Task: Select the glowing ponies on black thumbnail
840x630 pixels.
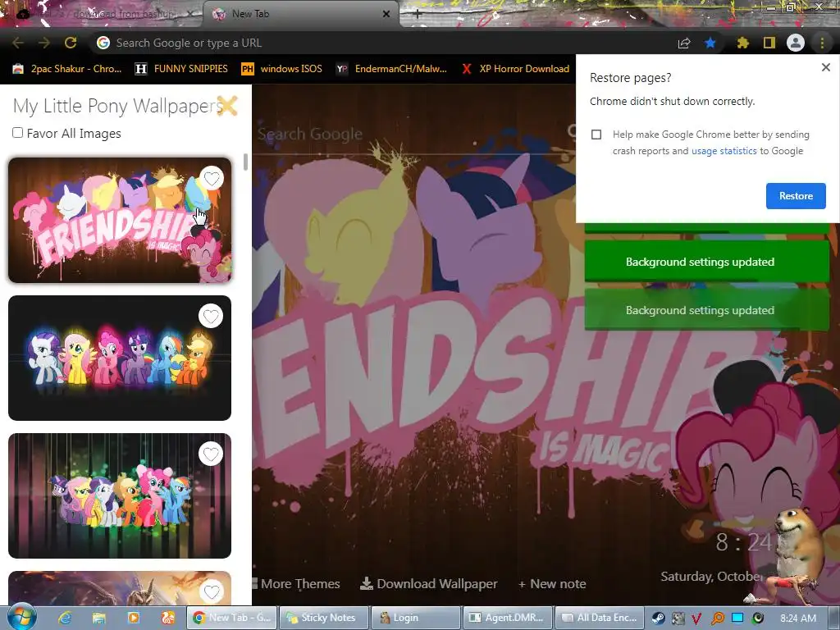Action: [120, 358]
